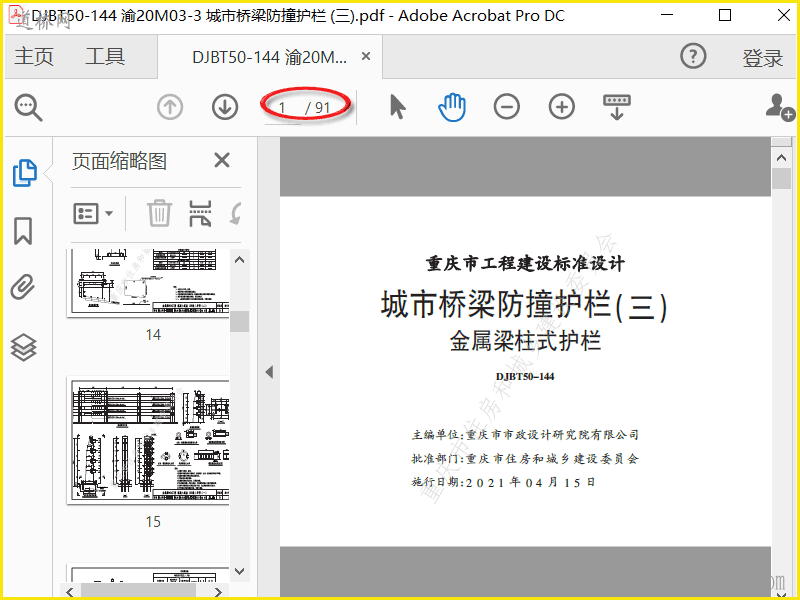
Task: Collapse the navigation pane with left arrow
Action: pyautogui.click(x=269, y=372)
